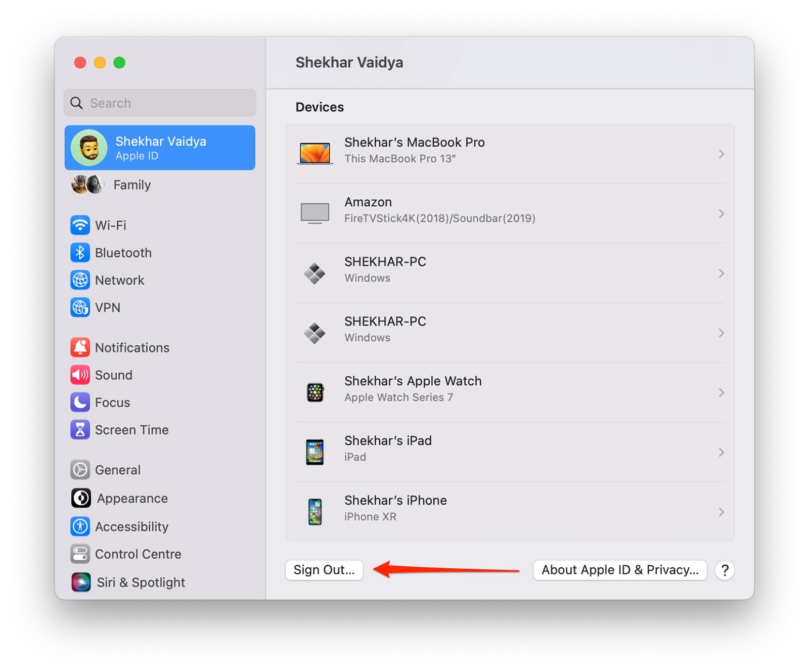Select Shekhar's MacBook Pro name text
The image size is (809, 672).
click(x=415, y=142)
